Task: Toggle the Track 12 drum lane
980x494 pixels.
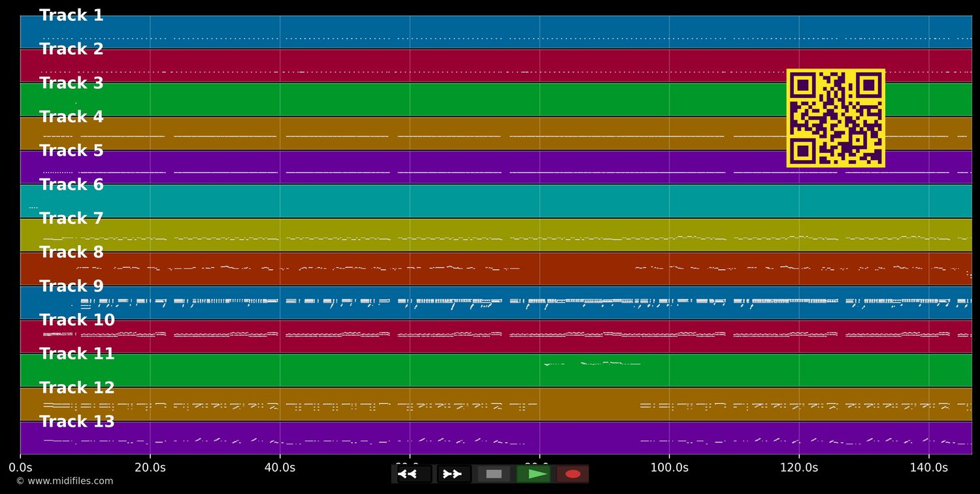Action: point(76,387)
